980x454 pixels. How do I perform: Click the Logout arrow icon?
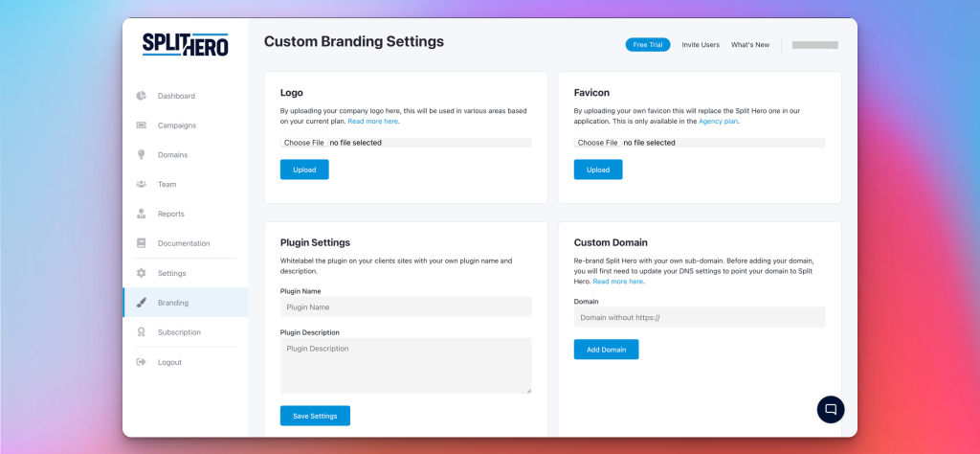click(x=142, y=362)
